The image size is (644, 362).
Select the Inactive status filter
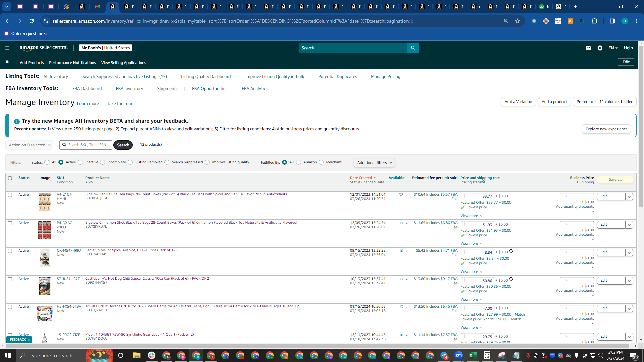pos(80,162)
